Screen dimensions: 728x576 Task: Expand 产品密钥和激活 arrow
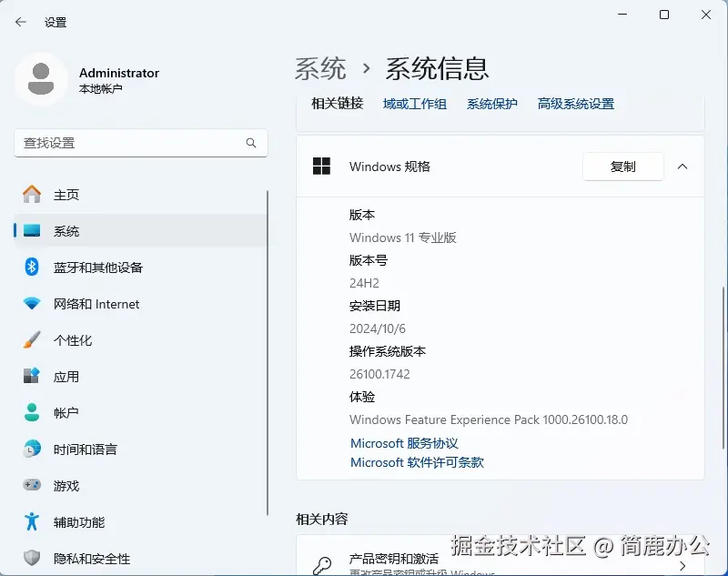tap(682, 566)
